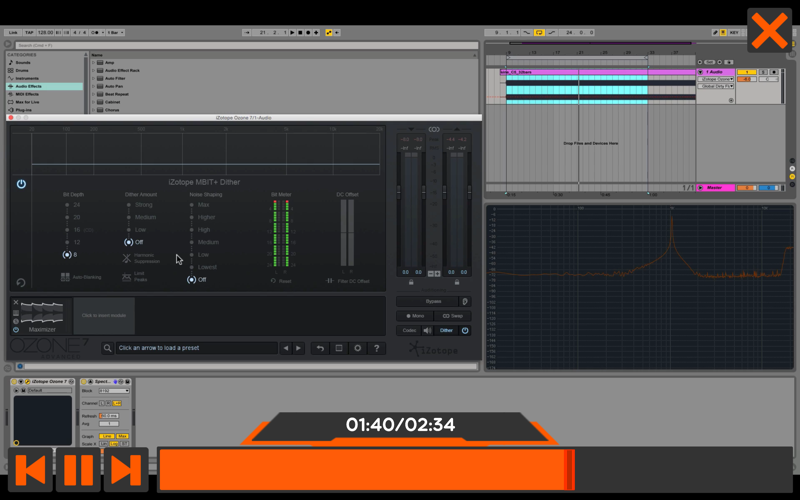Expand the Beat Repeat folder

click(93, 94)
